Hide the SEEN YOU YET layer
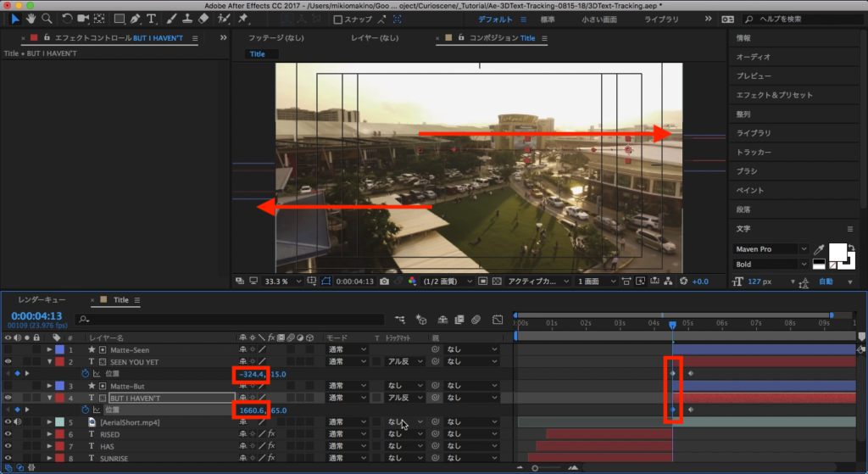 click(x=8, y=362)
